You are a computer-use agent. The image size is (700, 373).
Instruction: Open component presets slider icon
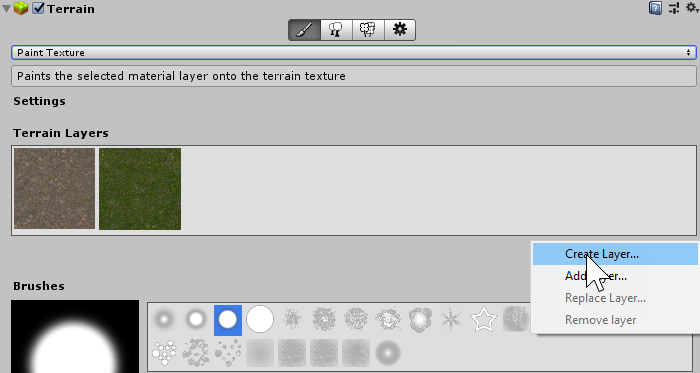[674, 8]
